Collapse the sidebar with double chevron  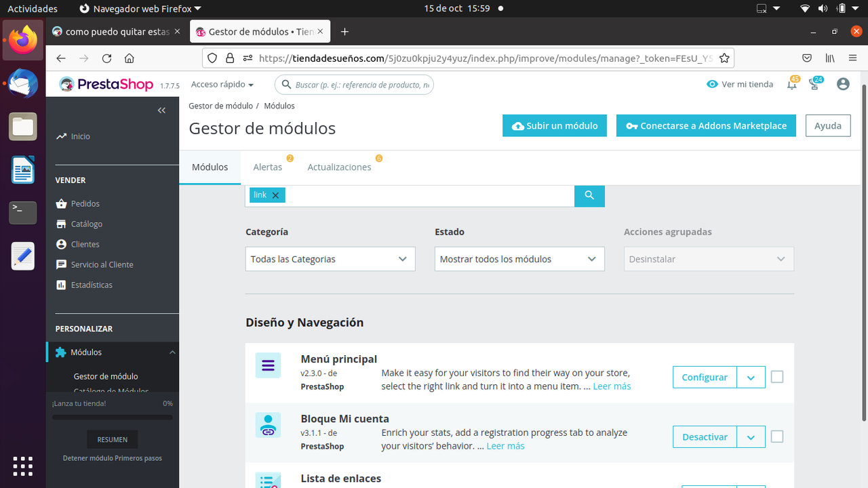point(161,110)
